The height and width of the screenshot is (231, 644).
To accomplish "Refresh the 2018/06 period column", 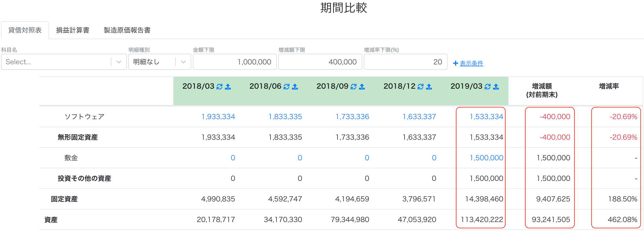I will [286, 87].
